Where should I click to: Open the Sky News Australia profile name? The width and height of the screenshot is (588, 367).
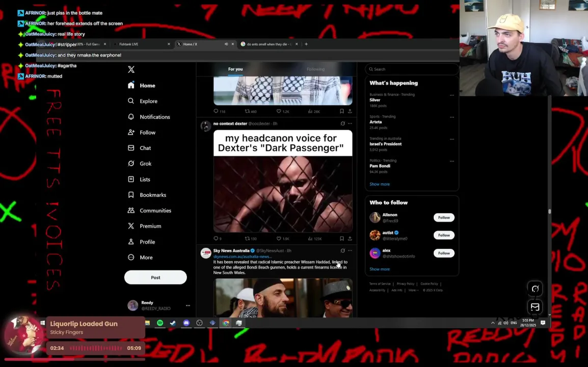click(x=231, y=251)
